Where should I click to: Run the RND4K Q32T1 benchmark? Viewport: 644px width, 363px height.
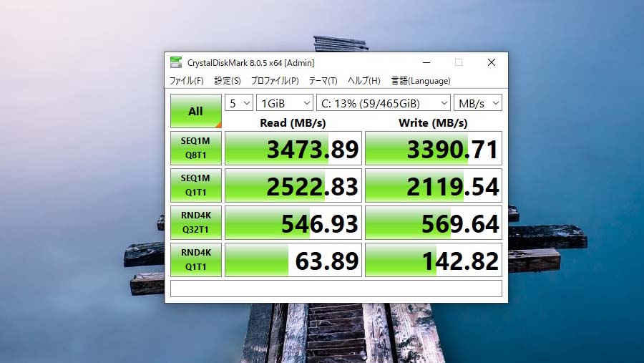point(195,223)
